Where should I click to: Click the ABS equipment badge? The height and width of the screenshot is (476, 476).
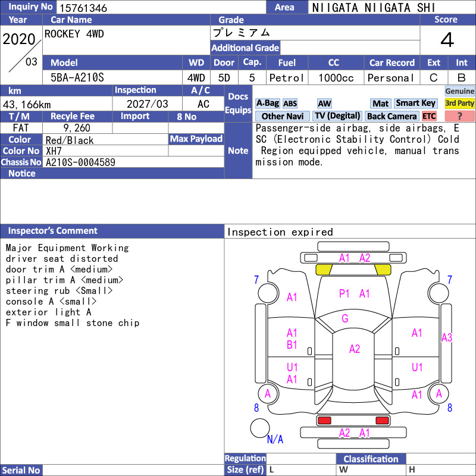point(290,104)
